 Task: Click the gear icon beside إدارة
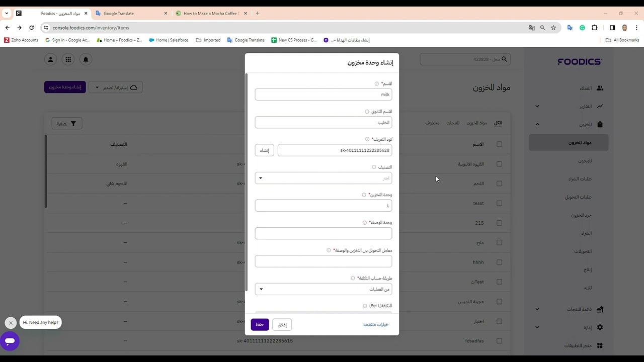click(x=600, y=327)
